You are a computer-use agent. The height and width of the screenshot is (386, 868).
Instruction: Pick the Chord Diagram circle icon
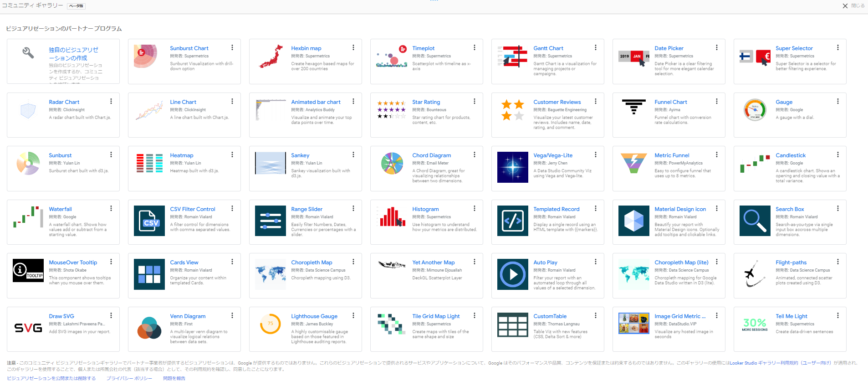coord(392,164)
